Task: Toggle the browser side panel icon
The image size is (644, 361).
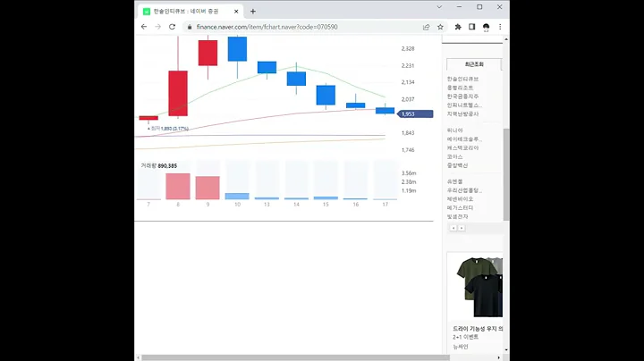Action: pos(471,27)
